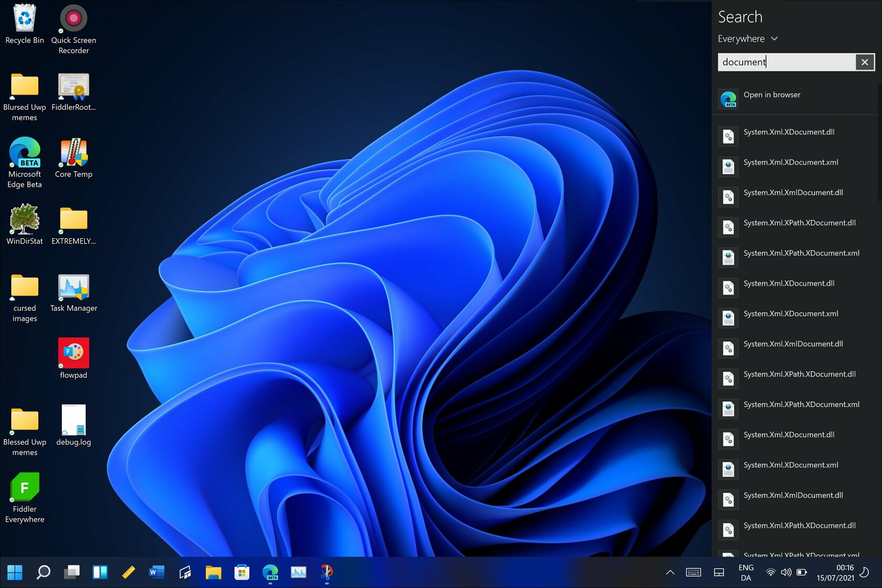This screenshot has width=882, height=588.
Task: Clear the search box with the X button
Action: click(865, 62)
